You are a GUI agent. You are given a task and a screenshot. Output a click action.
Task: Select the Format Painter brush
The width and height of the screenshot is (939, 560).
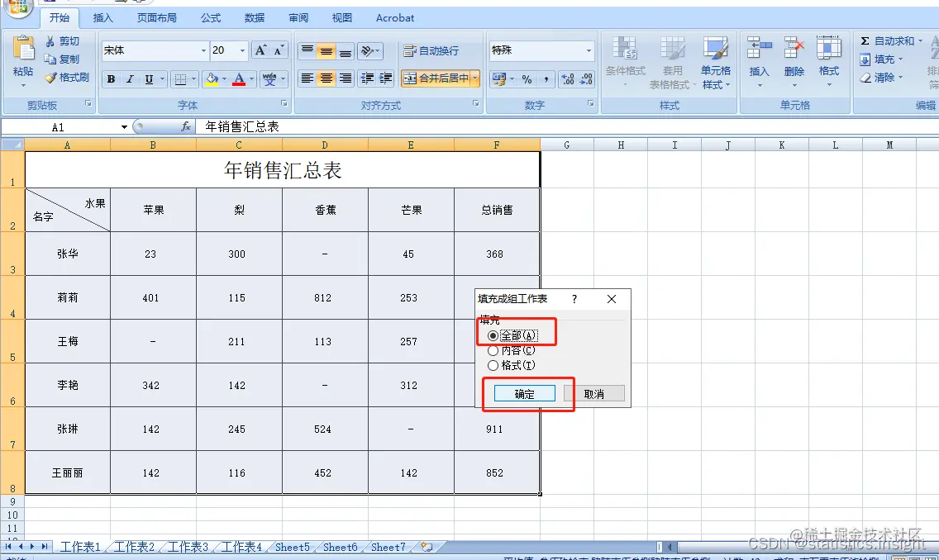[50, 77]
